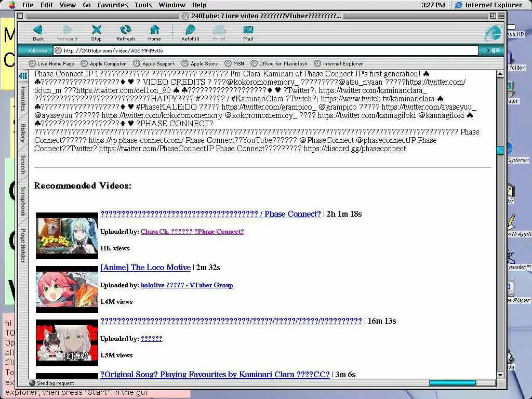Click the 11K views text
The width and height of the screenshot is (532, 399).
pos(115,248)
